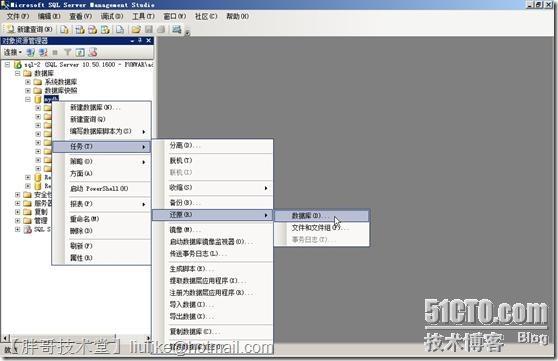Open the 连接 Connect dropdown in Object Explorer
This screenshot has width=558, height=361.
pyautogui.click(x=13, y=52)
